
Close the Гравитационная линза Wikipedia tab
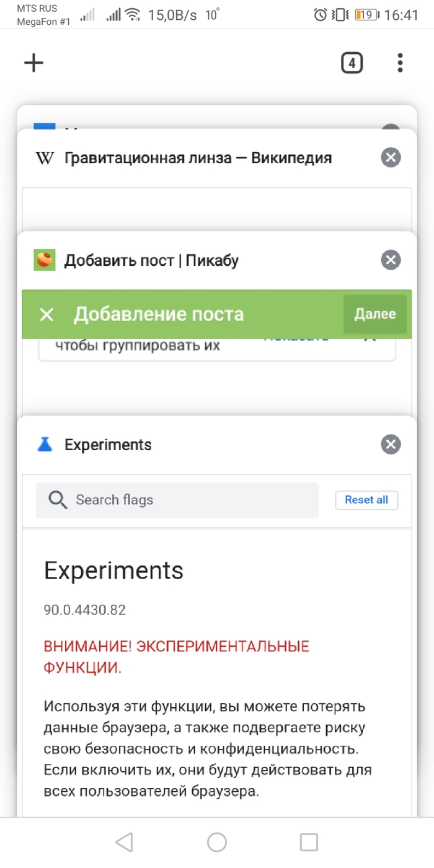(390, 158)
